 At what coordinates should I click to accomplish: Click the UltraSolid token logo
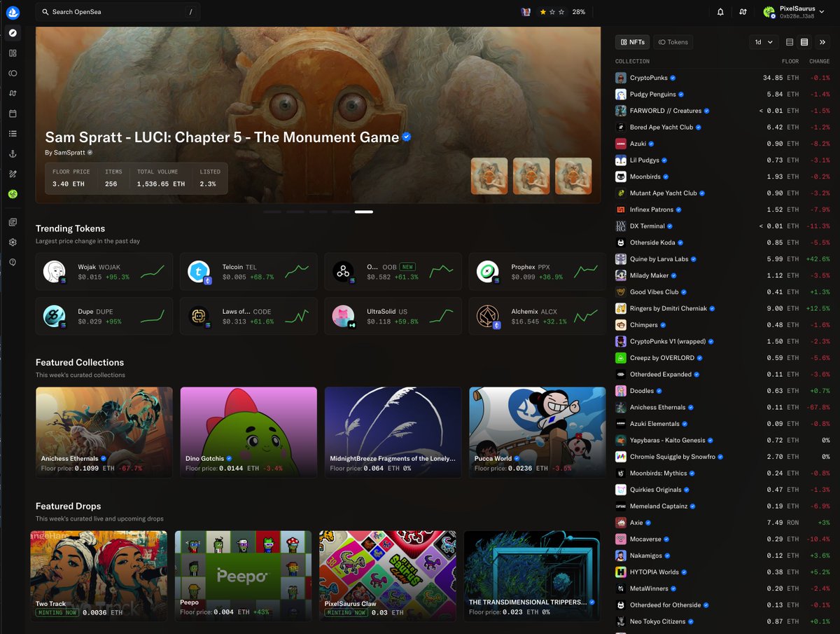click(x=343, y=317)
